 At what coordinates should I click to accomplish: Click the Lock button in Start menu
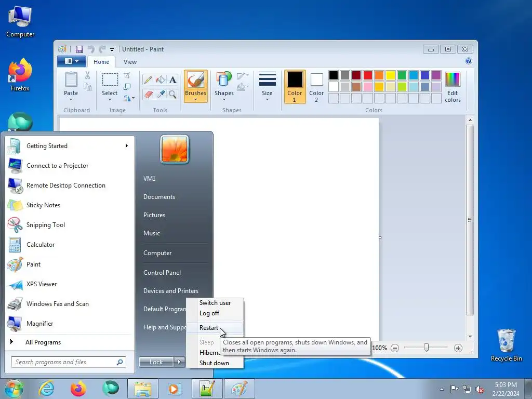tap(156, 362)
